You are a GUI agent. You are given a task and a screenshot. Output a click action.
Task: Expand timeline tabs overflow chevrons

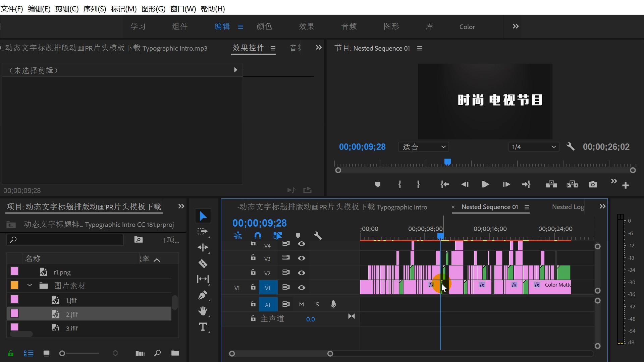602,206
